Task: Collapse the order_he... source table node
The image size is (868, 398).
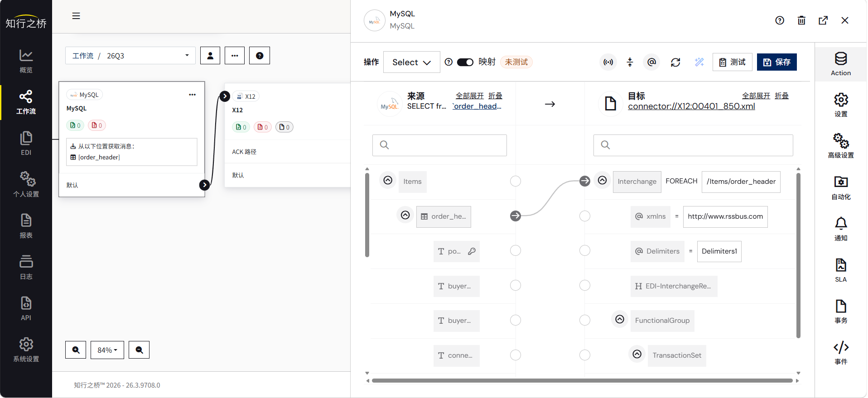Action: (x=405, y=215)
